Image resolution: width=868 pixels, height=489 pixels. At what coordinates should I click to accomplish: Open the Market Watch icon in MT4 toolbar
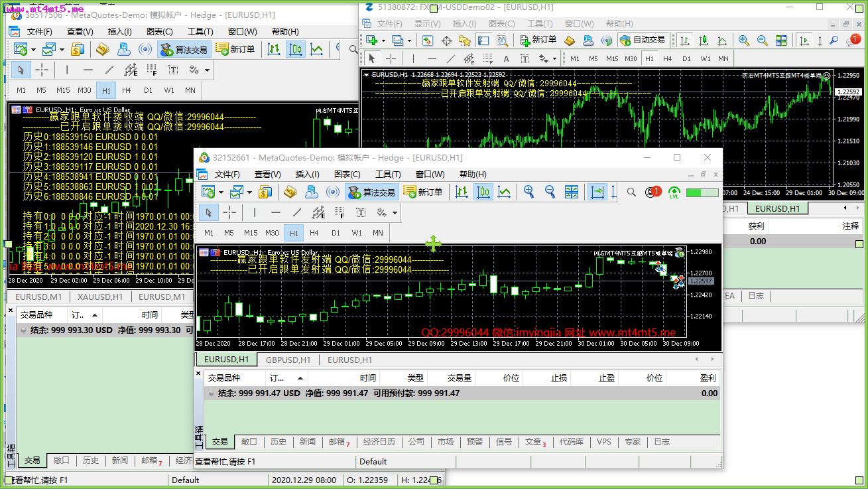tap(428, 40)
